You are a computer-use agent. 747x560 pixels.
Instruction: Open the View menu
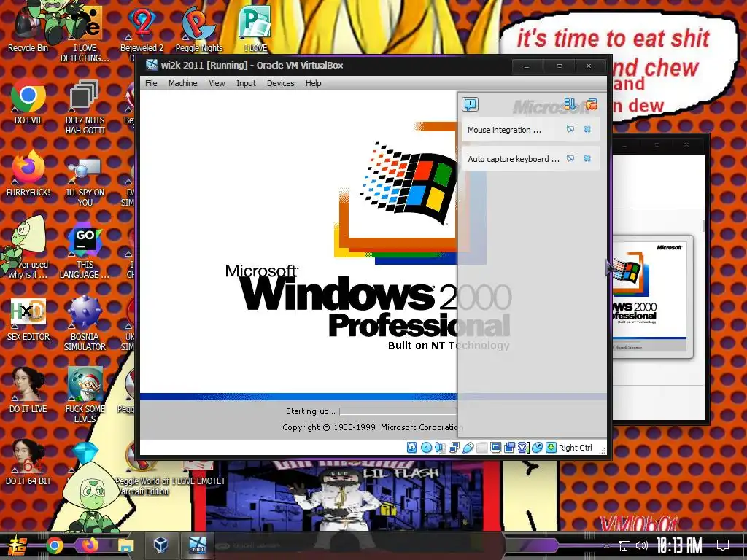pyautogui.click(x=217, y=83)
